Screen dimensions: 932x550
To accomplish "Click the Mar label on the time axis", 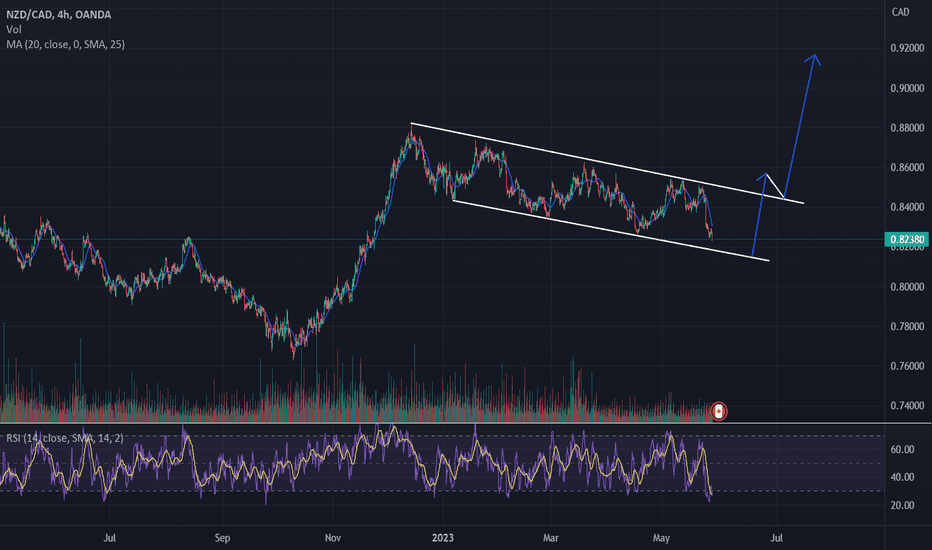I will click(x=551, y=538).
